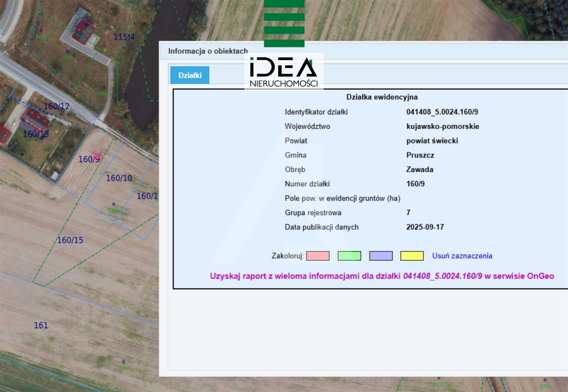Image resolution: width=568 pixels, height=392 pixels.
Task: Click the Działka ewidencyjna heading
Action: [382, 97]
